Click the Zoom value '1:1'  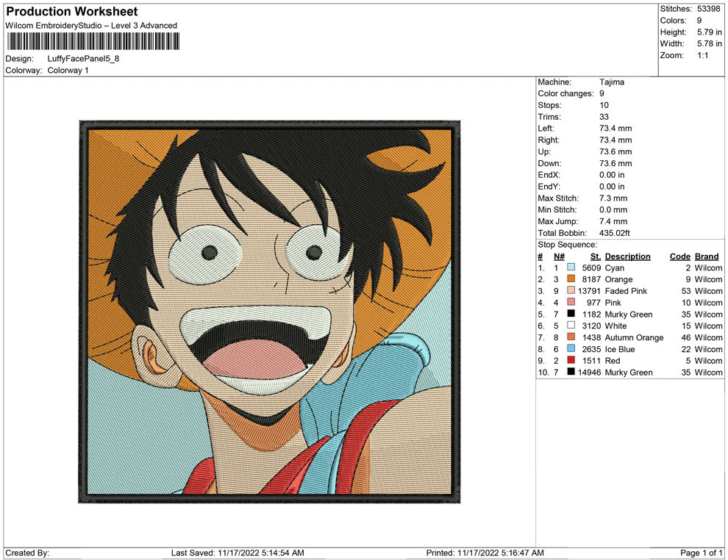[x=702, y=55]
